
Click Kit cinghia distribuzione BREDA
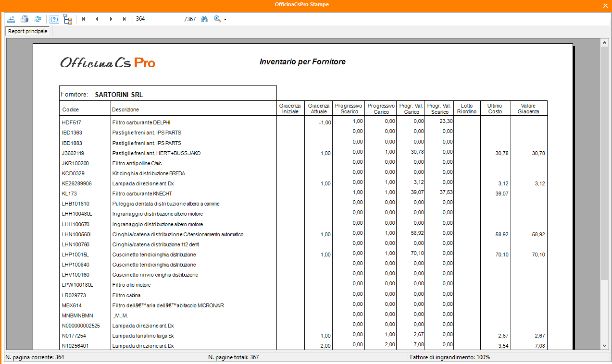pos(149,173)
